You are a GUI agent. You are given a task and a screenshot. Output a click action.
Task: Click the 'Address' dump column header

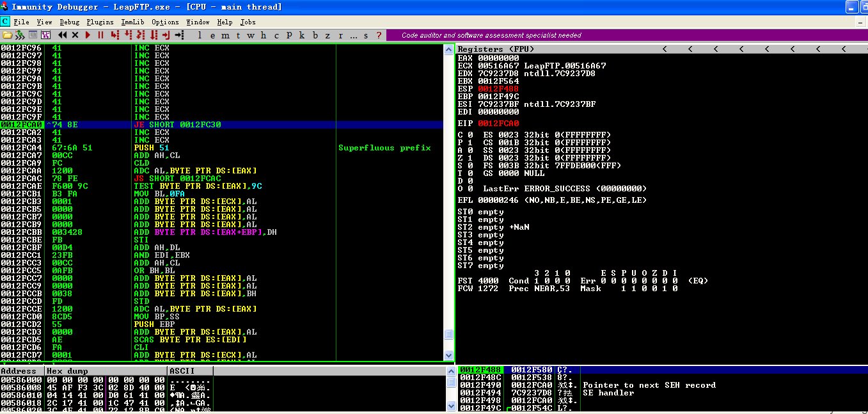tap(22, 371)
